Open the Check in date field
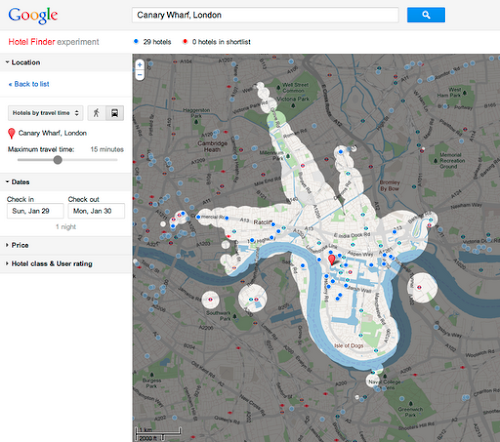 (35, 211)
